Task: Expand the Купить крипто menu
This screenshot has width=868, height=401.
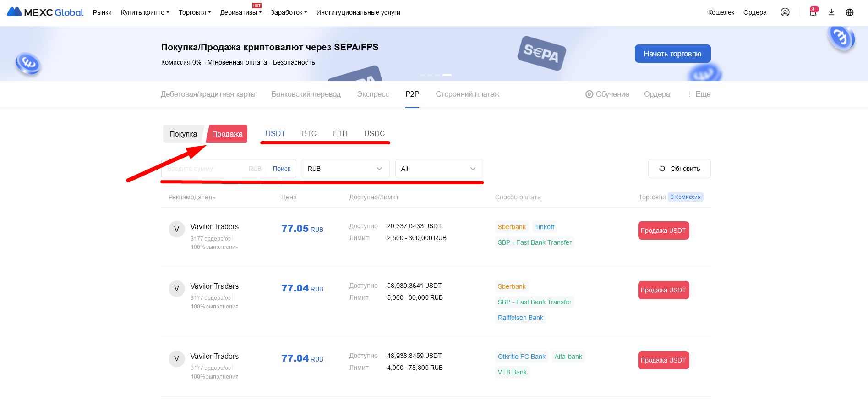Action: 145,12
